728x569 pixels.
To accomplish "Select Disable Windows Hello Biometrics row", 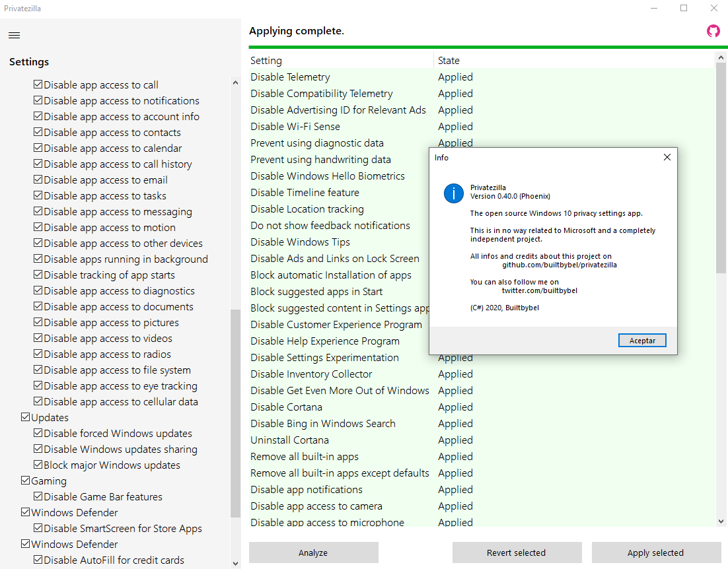I will point(339,176).
